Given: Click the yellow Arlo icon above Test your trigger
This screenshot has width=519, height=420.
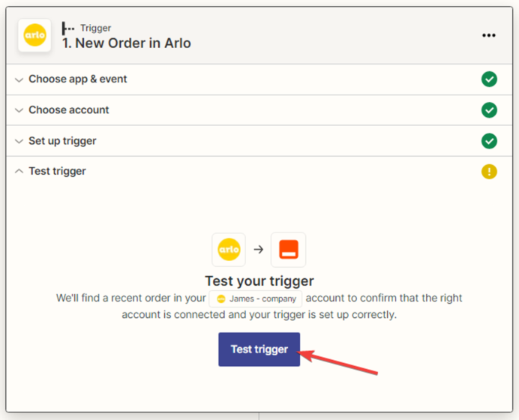Looking at the screenshot, I should pyautogui.click(x=229, y=250).
